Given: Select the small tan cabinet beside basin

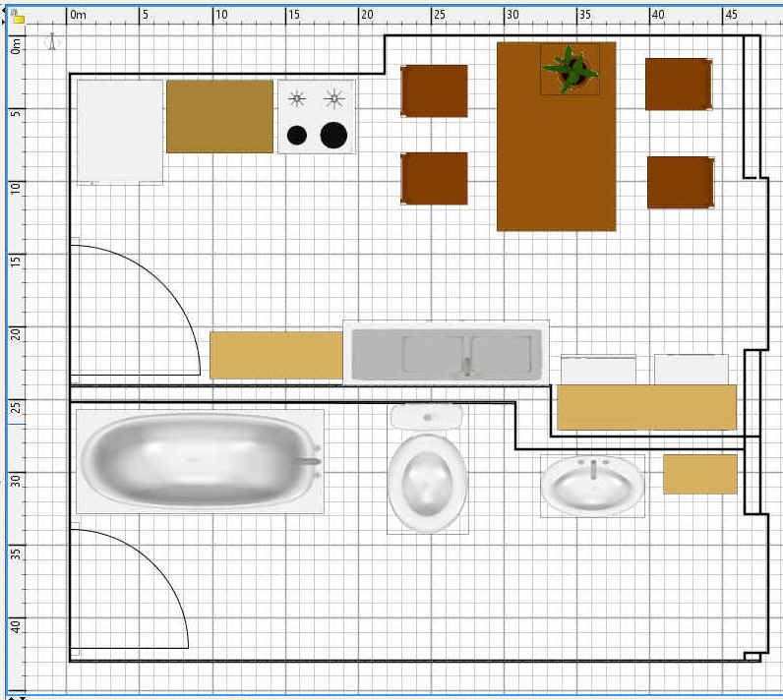Looking at the screenshot, I should pos(700,474).
